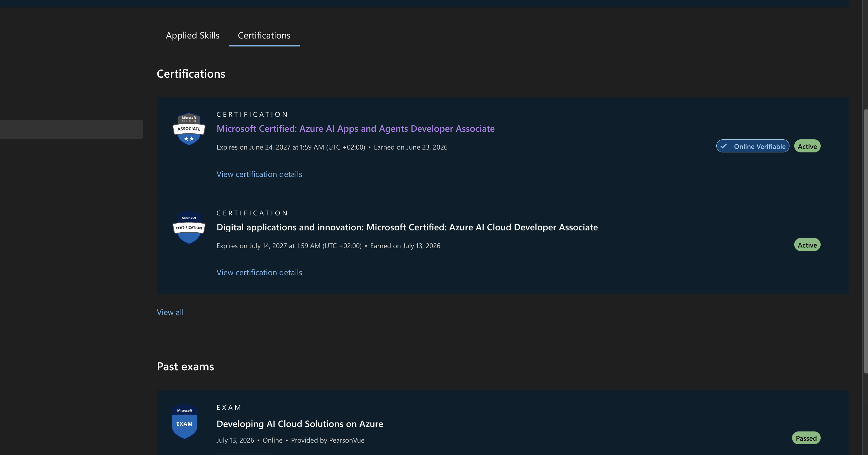Open Azure AI Apps and Agents Developer Associate link

click(355, 129)
